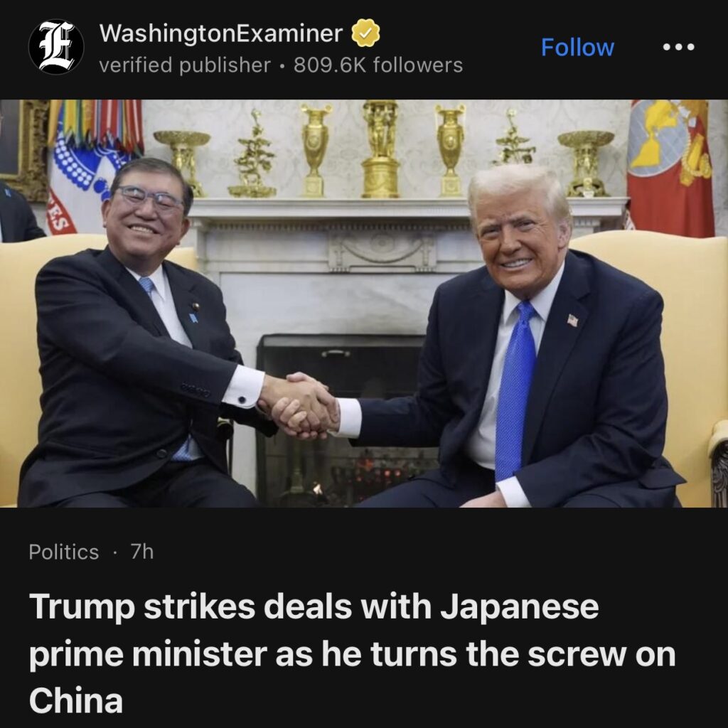Image resolution: width=728 pixels, height=728 pixels.
Task: Open the WashingtonExaminer publisher name
Action: [x=221, y=33]
